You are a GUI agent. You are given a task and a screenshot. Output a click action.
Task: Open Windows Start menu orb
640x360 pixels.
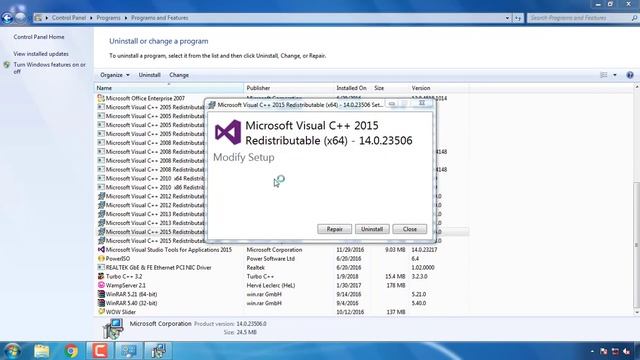pyautogui.click(x=12, y=351)
